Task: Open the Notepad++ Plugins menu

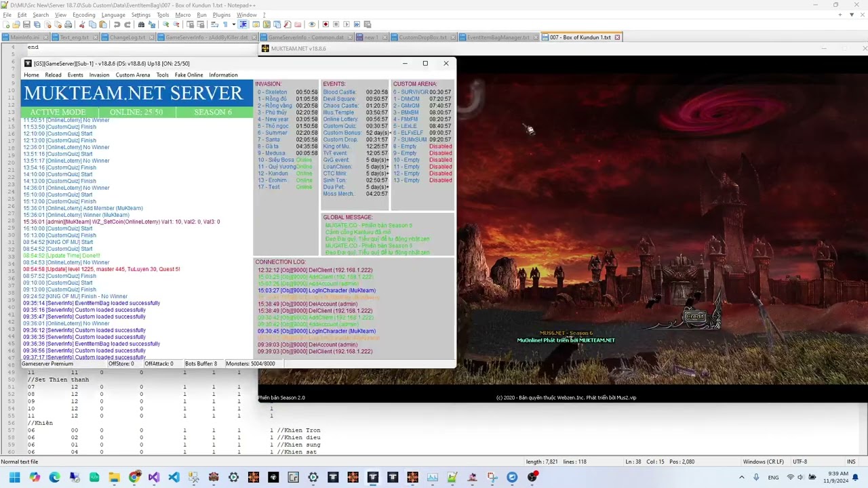Action: (221, 15)
